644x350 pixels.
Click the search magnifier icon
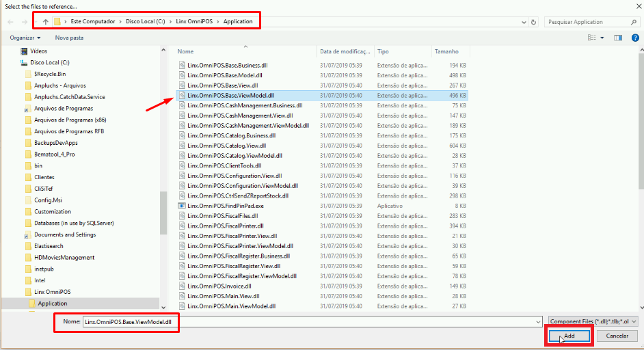tap(634, 22)
